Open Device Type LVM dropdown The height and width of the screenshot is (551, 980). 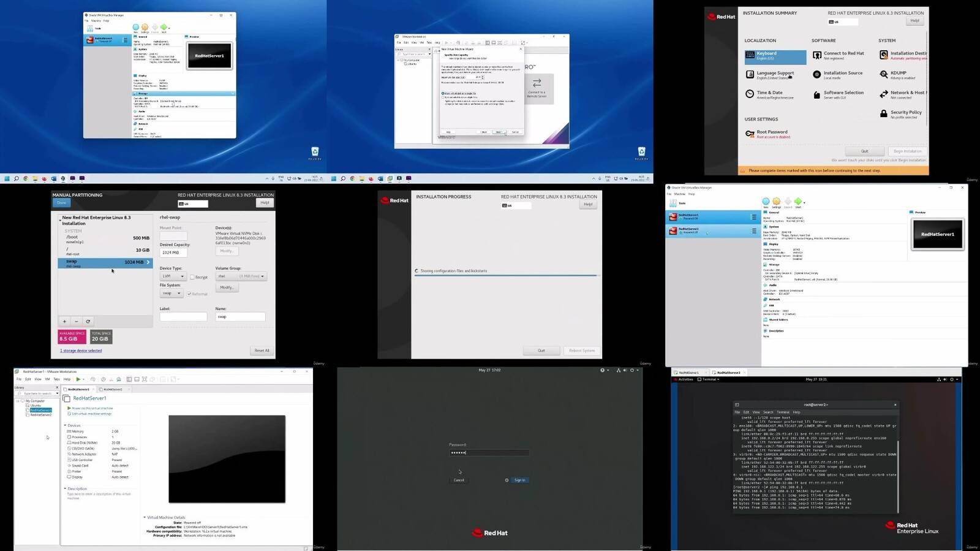(173, 276)
